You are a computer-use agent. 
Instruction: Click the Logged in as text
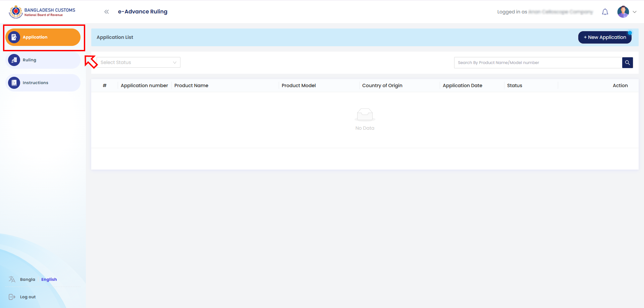click(x=512, y=12)
